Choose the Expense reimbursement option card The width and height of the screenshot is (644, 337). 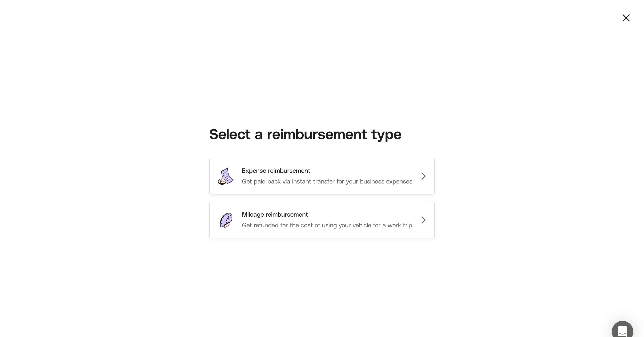tap(322, 176)
